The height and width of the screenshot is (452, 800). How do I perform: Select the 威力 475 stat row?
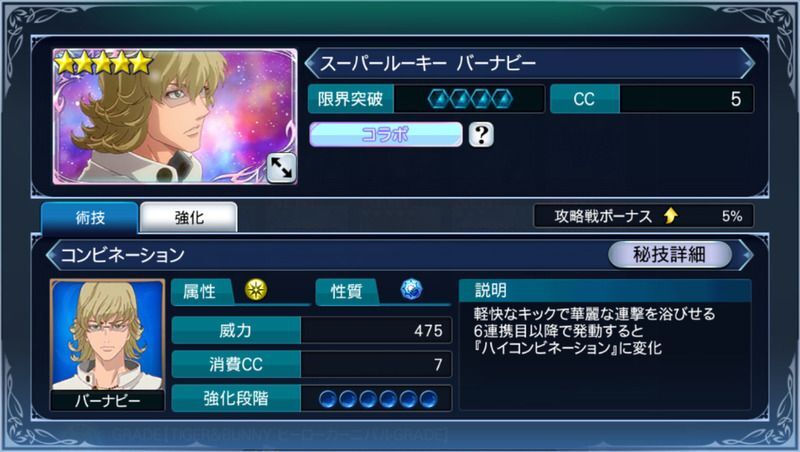[x=312, y=331]
